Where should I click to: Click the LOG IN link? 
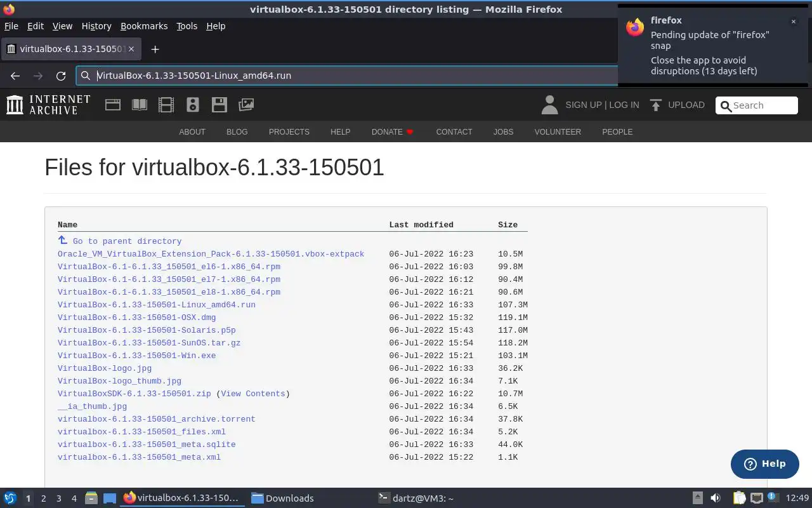click(624, 105)
